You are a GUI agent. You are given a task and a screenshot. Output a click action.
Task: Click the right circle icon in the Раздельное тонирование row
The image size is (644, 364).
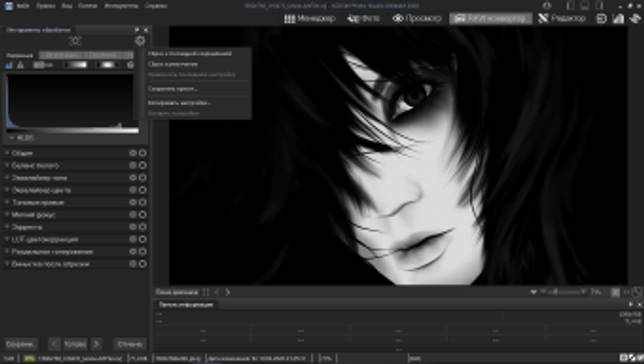(x=143, y=251)
